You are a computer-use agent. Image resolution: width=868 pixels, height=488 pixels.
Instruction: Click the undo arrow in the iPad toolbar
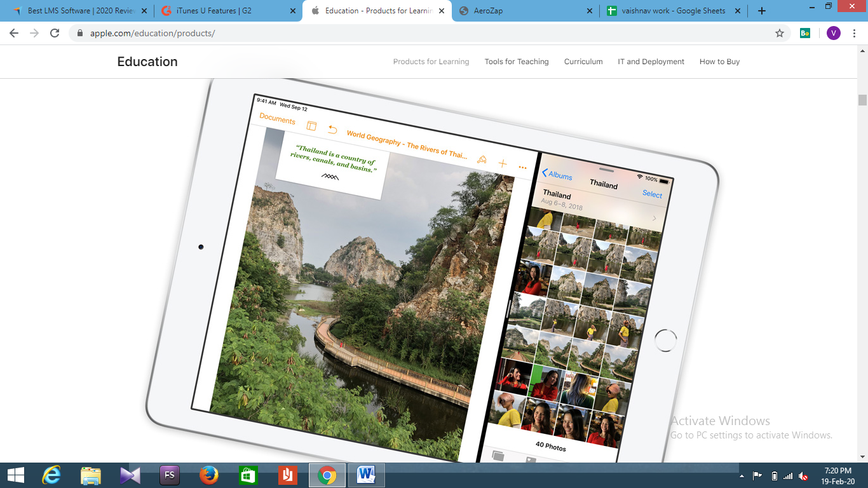pos(332,129)
